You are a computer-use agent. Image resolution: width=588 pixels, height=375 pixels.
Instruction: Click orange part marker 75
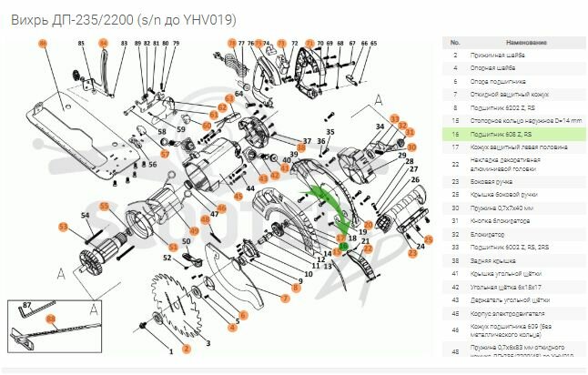coord(259,44)
